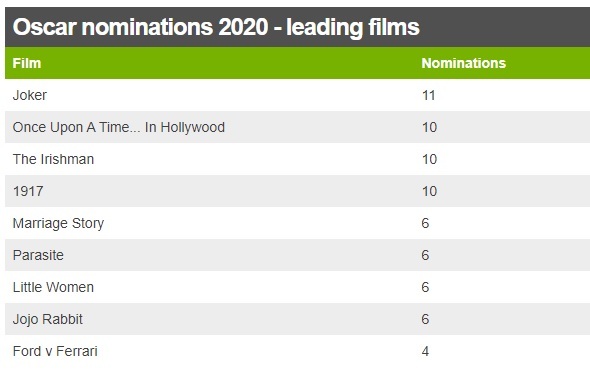Select the 1917 film entry
Screen dimensions: 590x375
point(28,191)
